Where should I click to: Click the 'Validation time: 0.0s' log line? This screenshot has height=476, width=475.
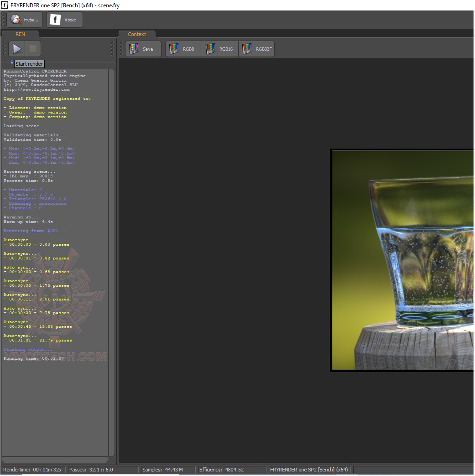[32, 140]
